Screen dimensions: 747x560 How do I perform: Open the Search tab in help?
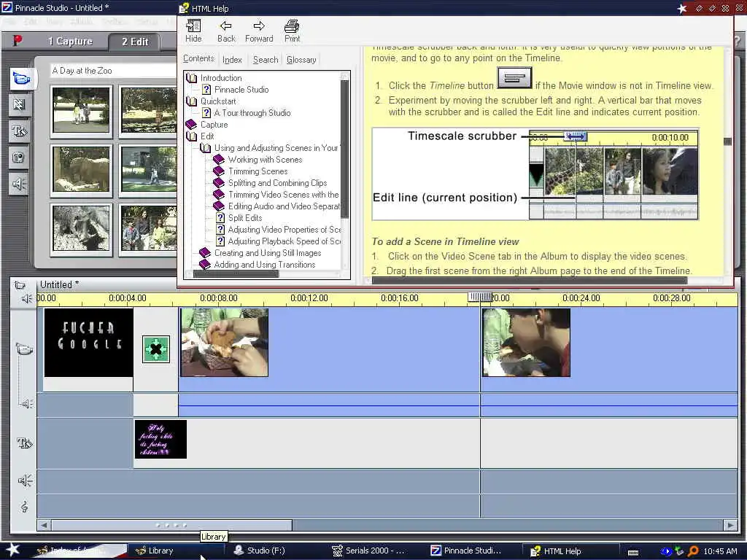(266, 60)
